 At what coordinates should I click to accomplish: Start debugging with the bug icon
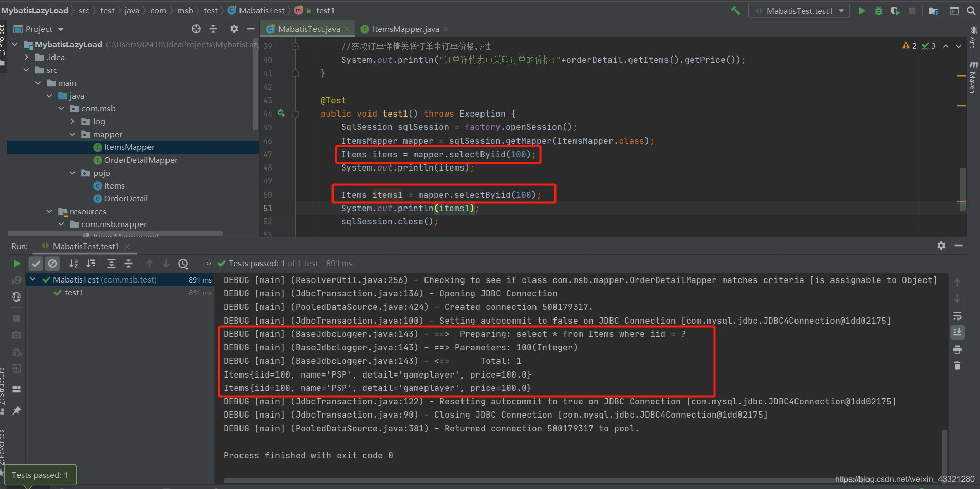879,10
